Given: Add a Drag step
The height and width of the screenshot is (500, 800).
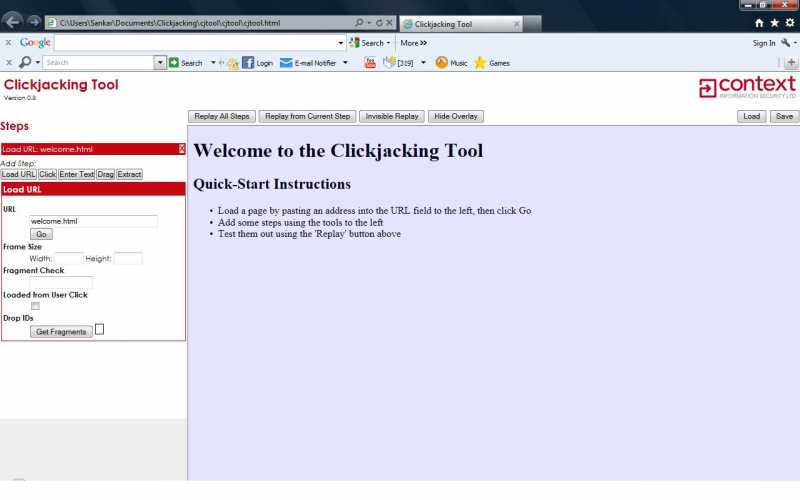Looking at the screenshot, I should 106,174.
